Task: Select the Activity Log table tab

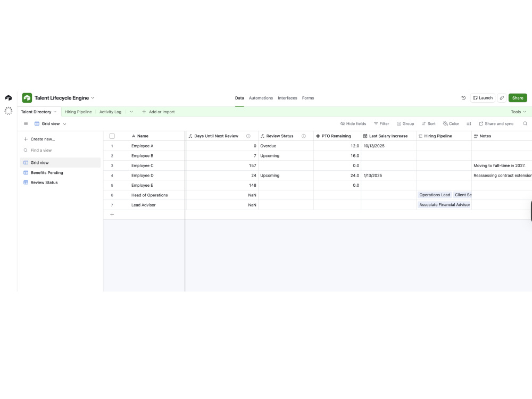Action: (110, 112)
